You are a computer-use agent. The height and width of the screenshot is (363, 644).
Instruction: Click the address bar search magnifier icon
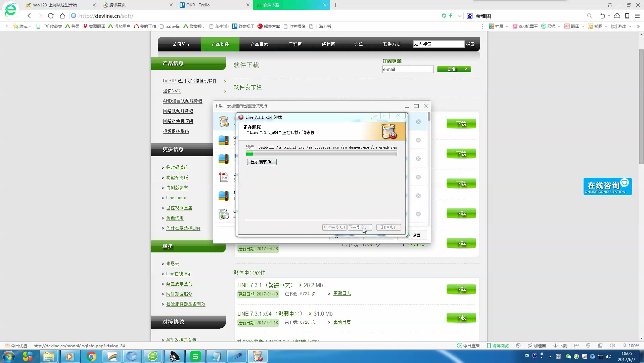[x=589, y=16]
